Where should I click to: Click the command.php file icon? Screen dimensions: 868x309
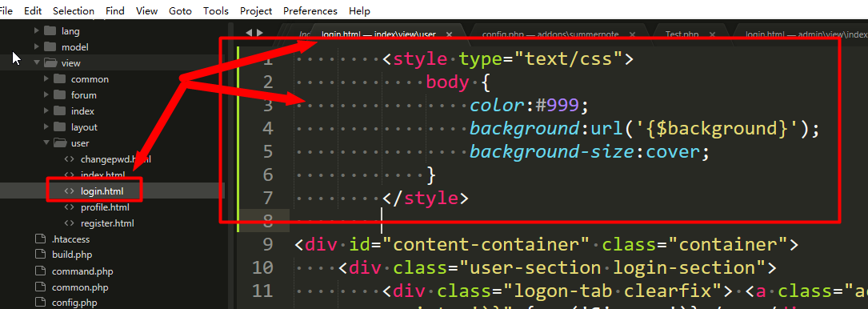coord(40,271)
